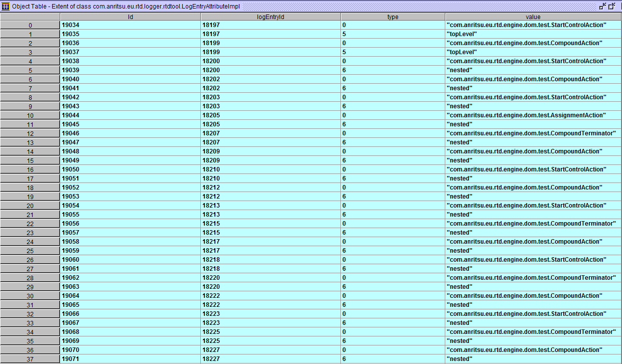Click CompoundTerminator value in row 34
622x364 pixels.
click(533, 332)
